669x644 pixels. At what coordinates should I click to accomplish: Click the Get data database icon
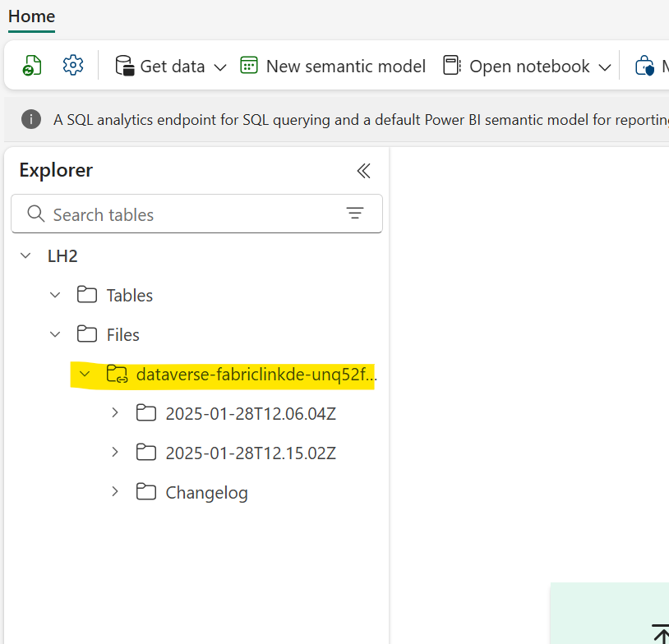pos(124,65)
